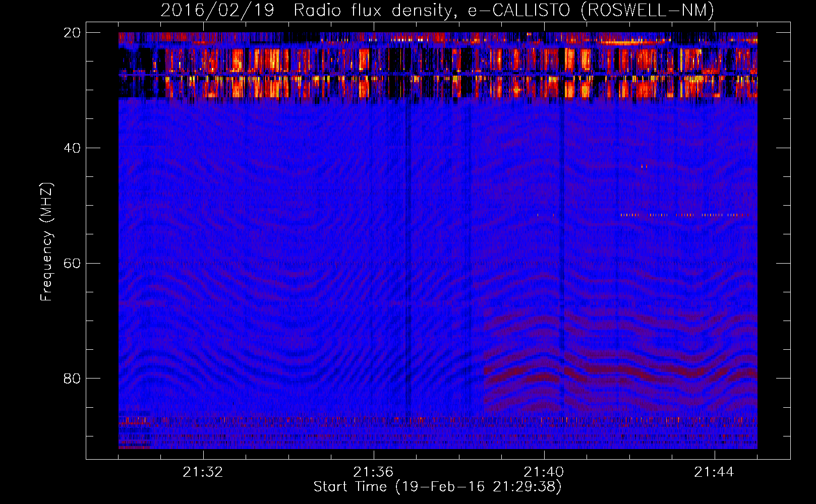Click the "Frequency (MHZ)" axis label
Screen dimensions: 816x504
click(x=46, y=242)
